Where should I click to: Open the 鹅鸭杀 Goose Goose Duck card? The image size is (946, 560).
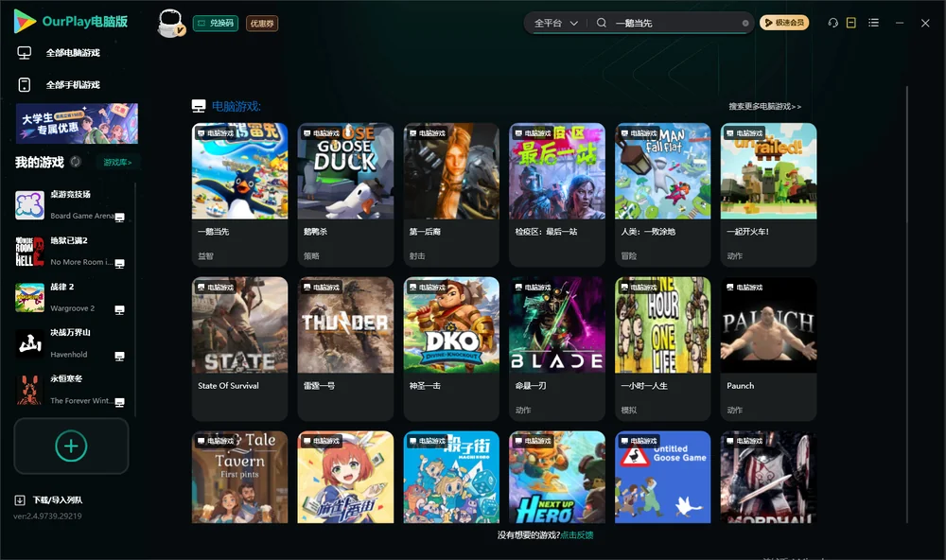(345, 194)
